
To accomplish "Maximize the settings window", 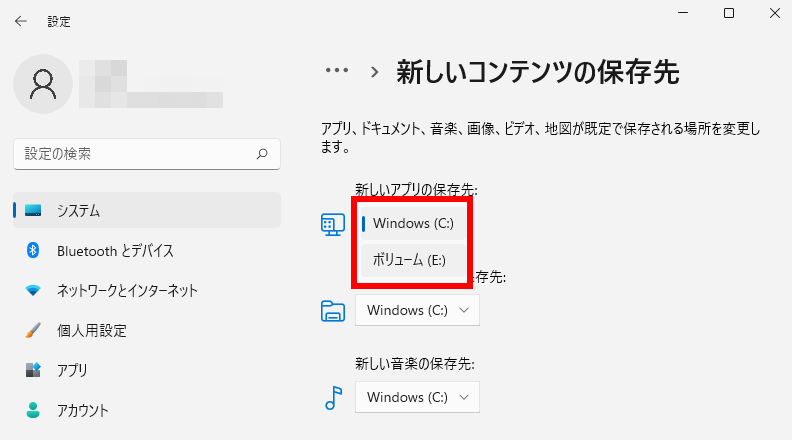I will point(729,13).
